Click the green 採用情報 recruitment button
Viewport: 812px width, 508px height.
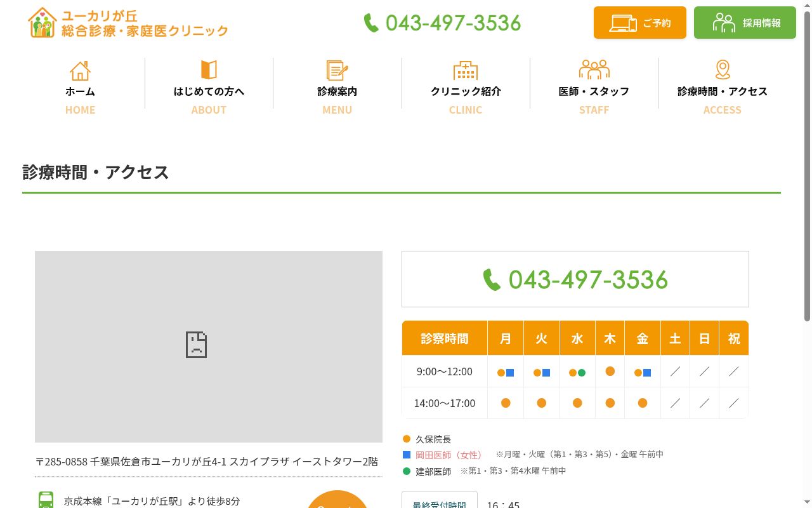point(745,23)
